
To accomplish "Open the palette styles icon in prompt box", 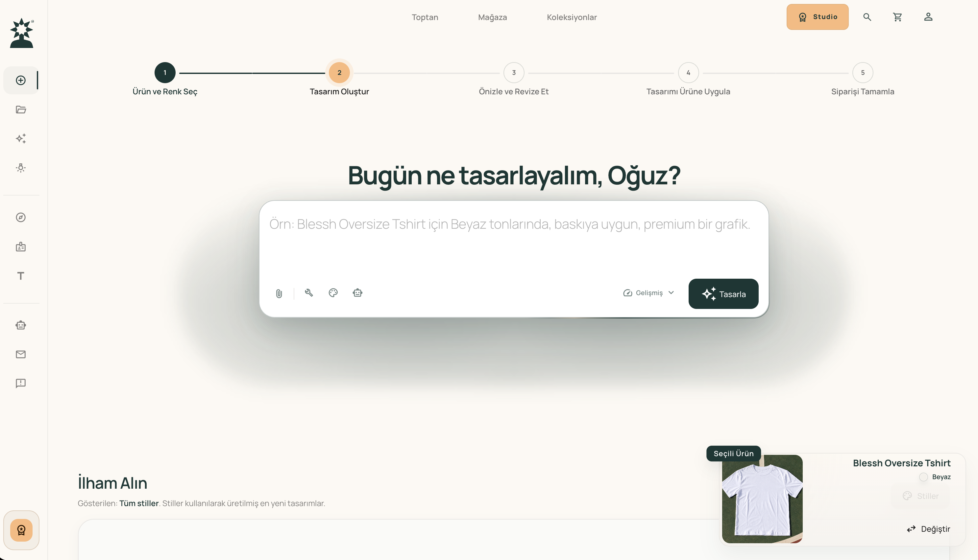I will click(333, 293).
